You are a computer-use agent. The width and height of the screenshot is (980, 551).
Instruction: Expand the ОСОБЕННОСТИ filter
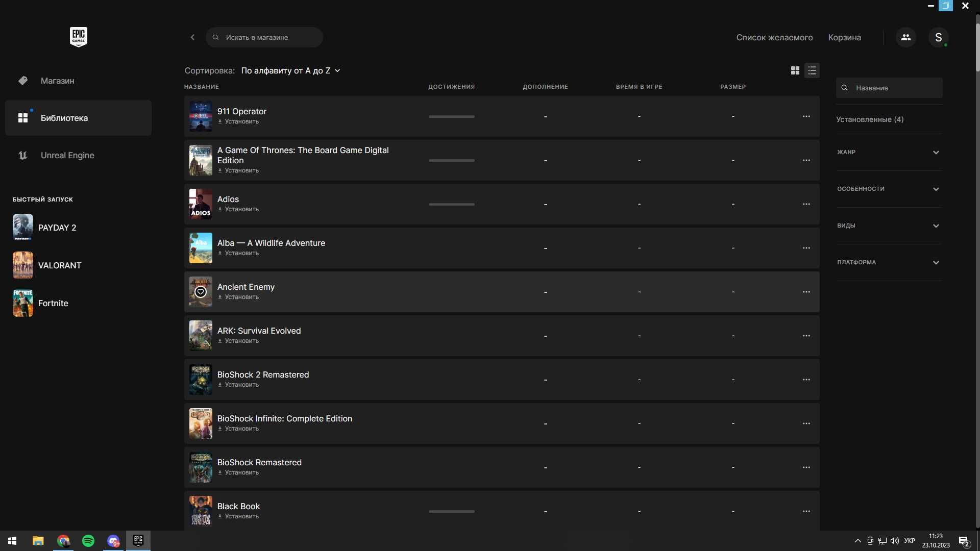pyautogui.click(x=889, y=189)
